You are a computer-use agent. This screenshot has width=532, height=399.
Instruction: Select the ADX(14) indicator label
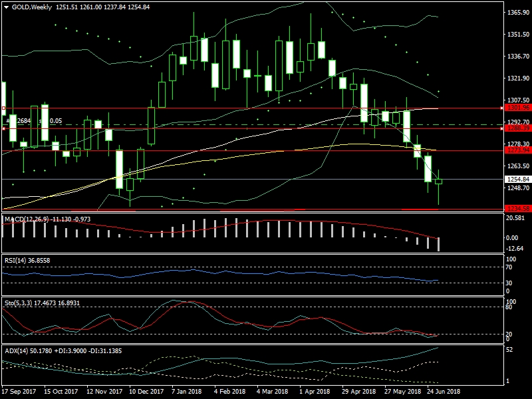click(15, 350)
